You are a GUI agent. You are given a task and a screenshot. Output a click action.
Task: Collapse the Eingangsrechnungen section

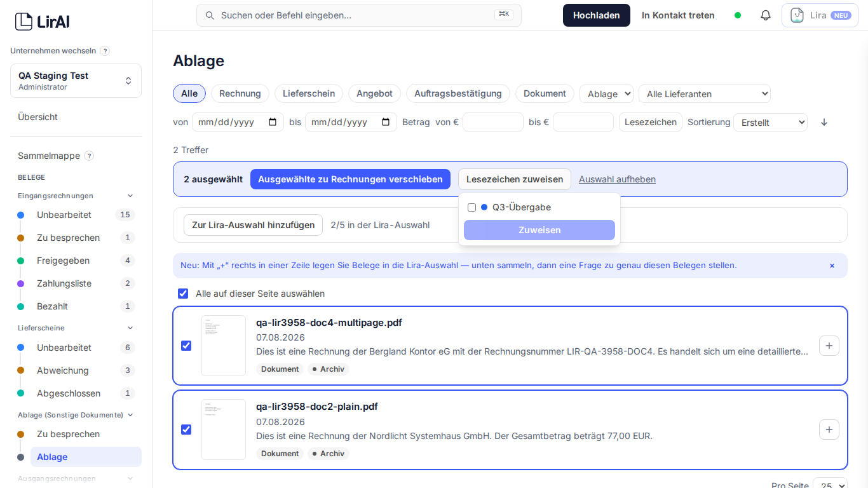point(130,196)
